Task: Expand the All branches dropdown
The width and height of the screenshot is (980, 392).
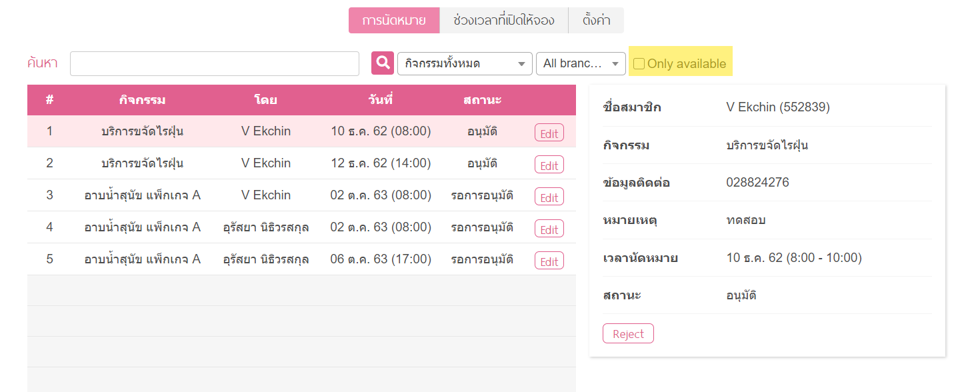Action: 581,63
